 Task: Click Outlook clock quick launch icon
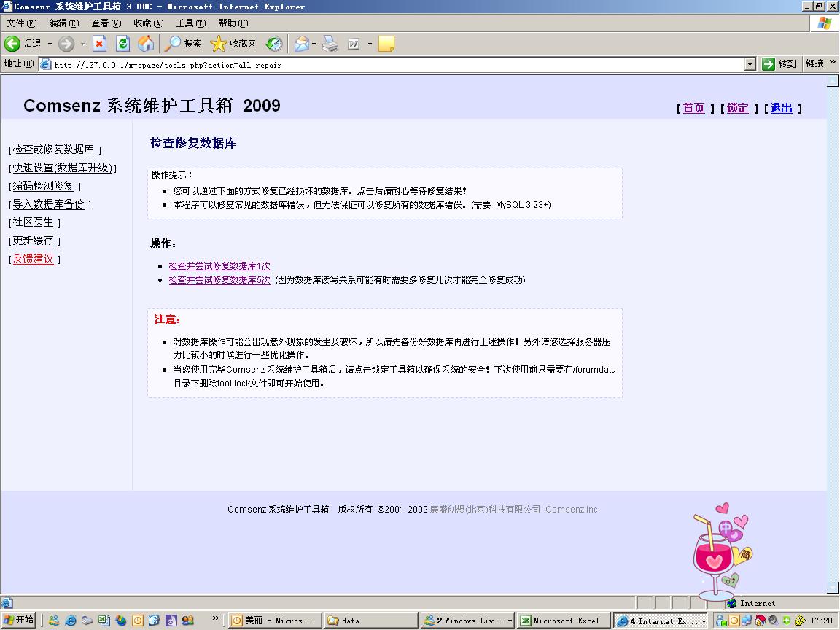point(138,621)
